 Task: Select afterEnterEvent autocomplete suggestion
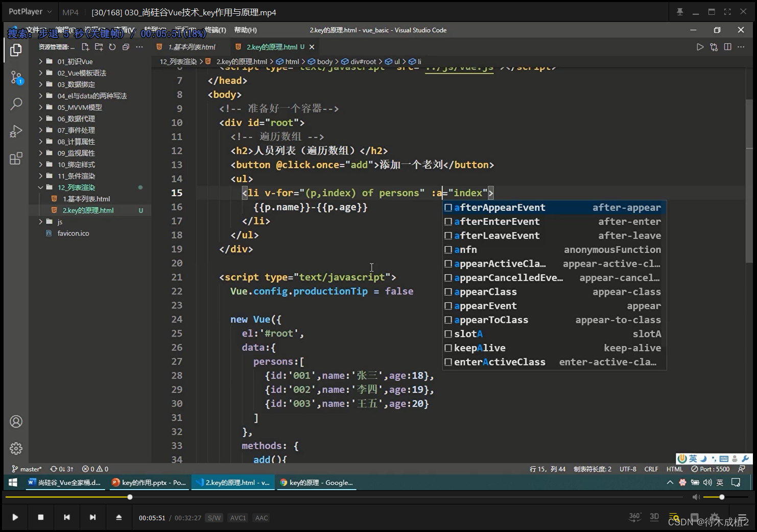point(554,222)
